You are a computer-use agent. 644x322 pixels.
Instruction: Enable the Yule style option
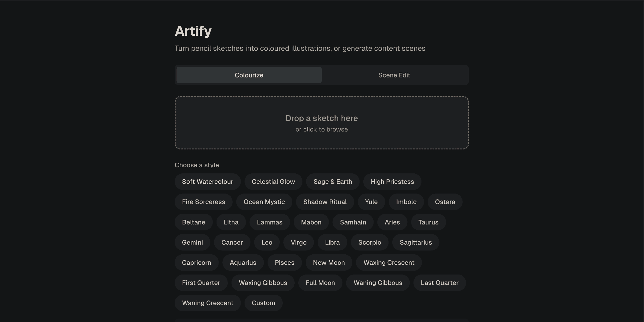(x=371, y=202)
